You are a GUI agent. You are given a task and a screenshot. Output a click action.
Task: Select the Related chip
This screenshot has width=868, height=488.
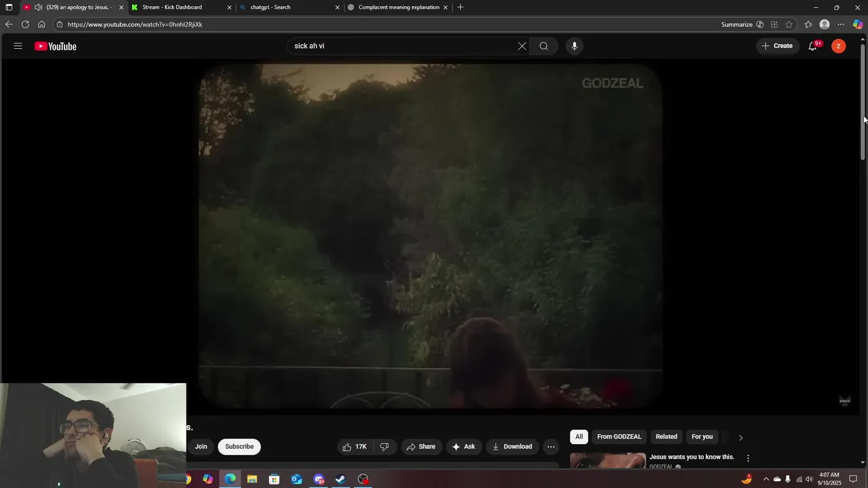tap(667, 437)
